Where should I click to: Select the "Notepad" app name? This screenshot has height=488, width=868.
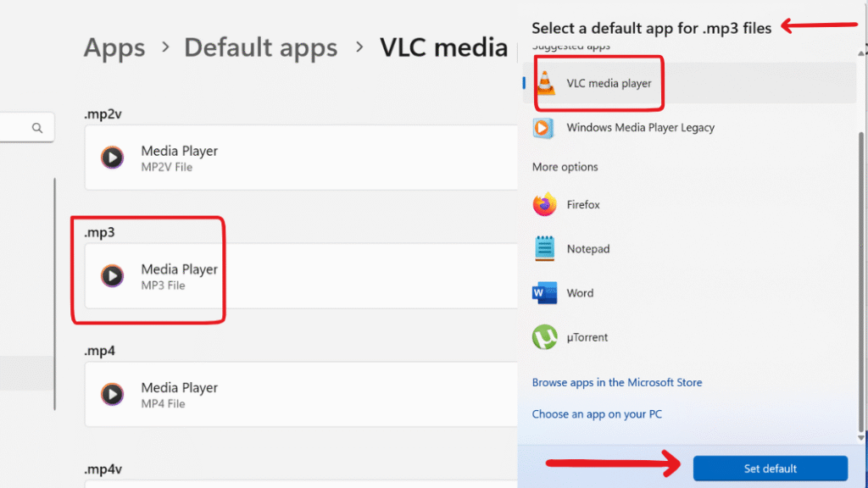(x=588, y=249)
